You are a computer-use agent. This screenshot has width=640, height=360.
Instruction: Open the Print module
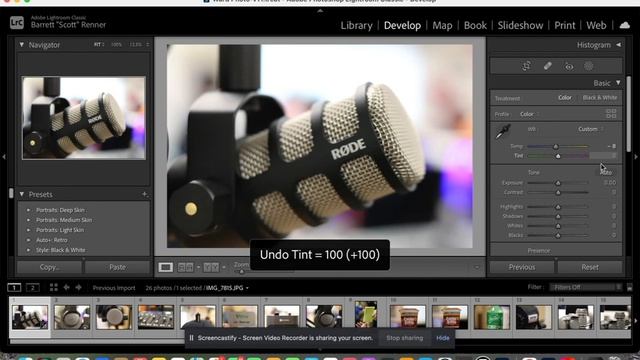(564, 25)
